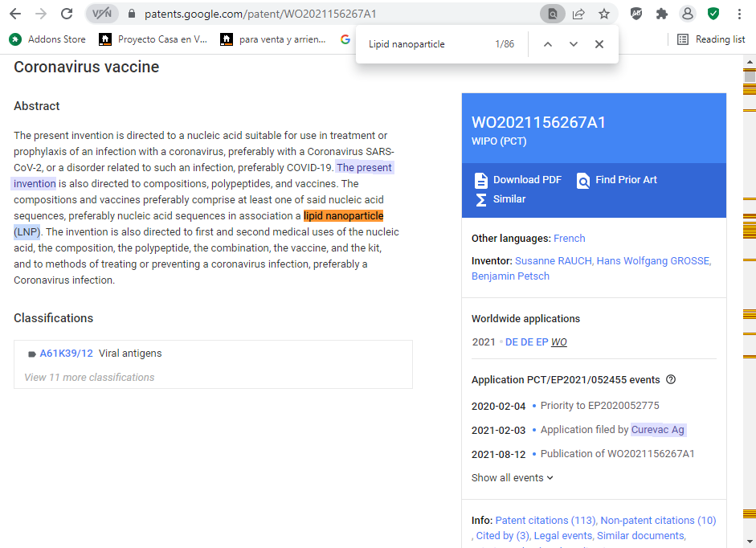Click the vertical scrollbar with match markers
Image resolution: width=756 pixels, height=548 pixels.
pyautogui.click(x=750, y=321)
